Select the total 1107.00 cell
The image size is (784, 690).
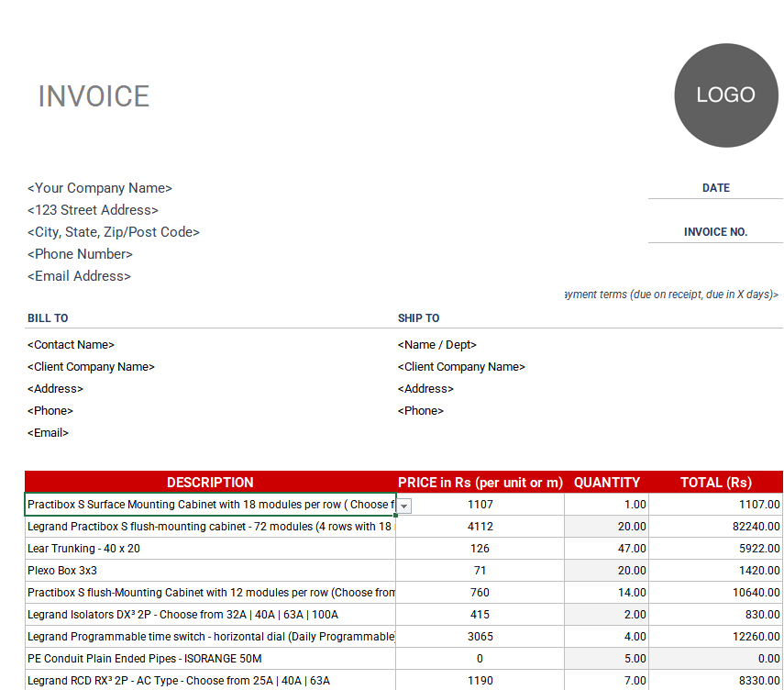716,505
